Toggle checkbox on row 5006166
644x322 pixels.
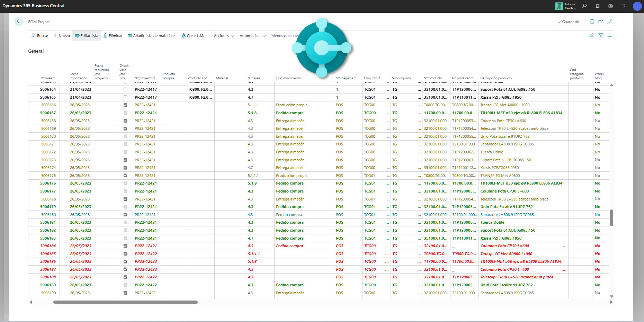pyautogui.click(x=125, y=105)
